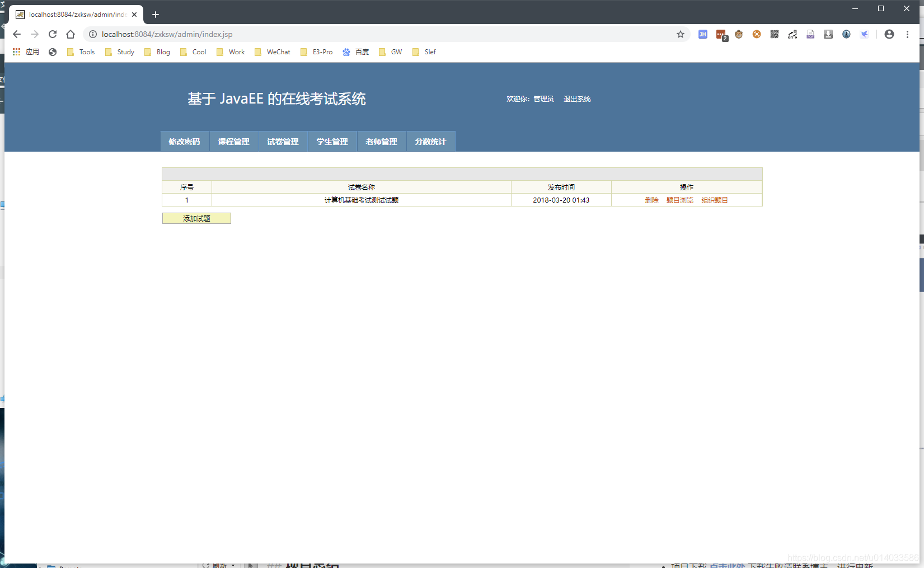The width and height of the screenshot is (924, 568).
Task: Open the Chrome profile avatar icon
Action: click(889, 34)
